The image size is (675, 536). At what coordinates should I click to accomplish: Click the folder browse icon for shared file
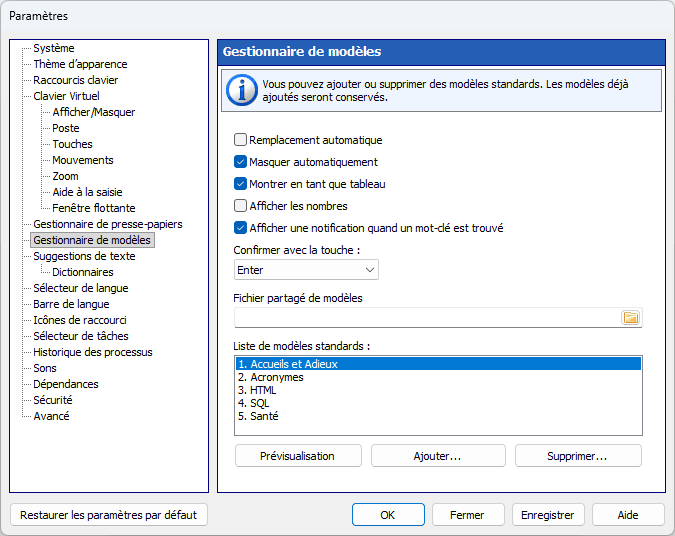(631, 318)
